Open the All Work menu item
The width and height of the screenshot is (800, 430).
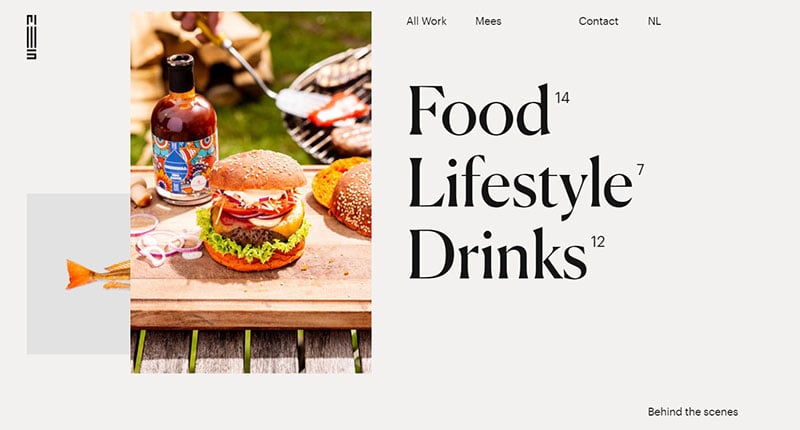[426, 21]
